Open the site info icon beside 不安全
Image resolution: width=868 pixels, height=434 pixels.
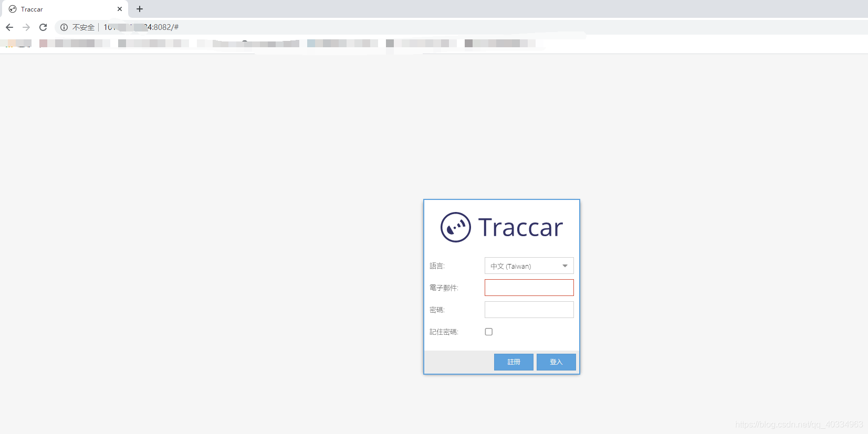[64, 27]
